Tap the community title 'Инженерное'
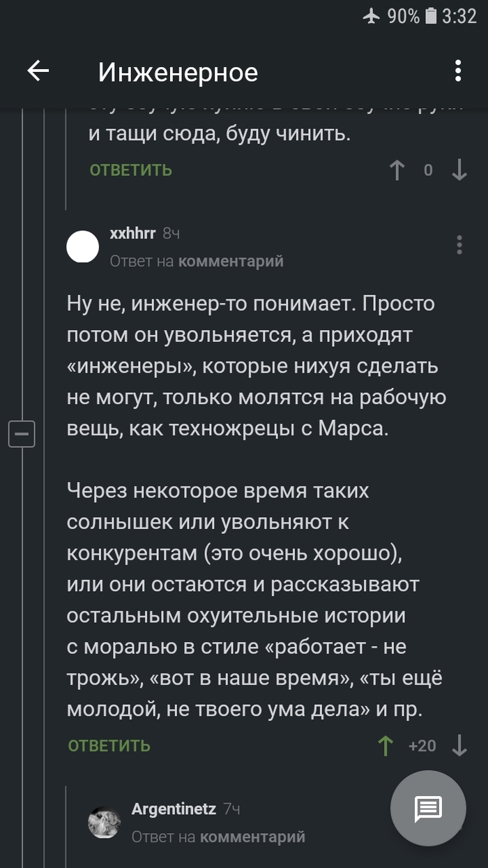The width and height of the screenshot is (488, 868). [178, 70]
